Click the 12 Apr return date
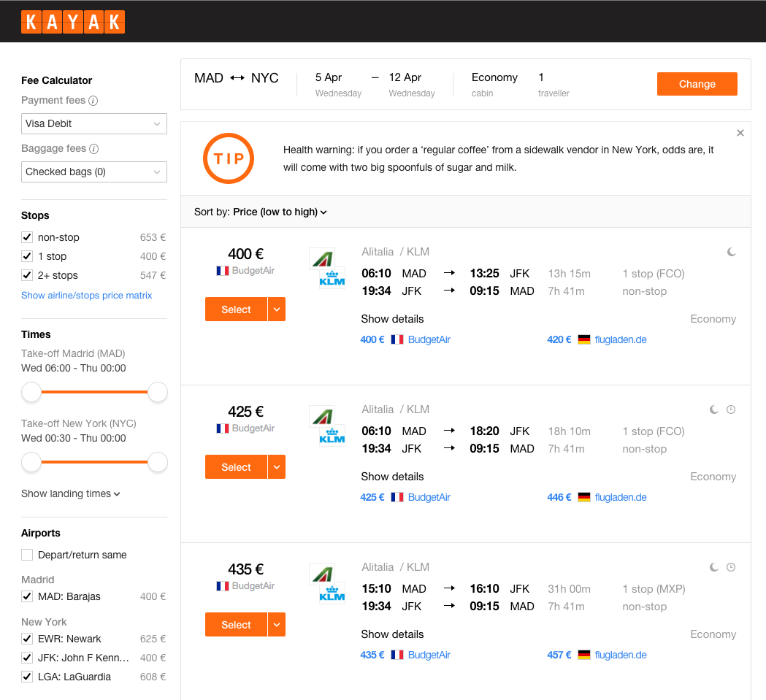This screenshot has height=700, width=766. 412,85
